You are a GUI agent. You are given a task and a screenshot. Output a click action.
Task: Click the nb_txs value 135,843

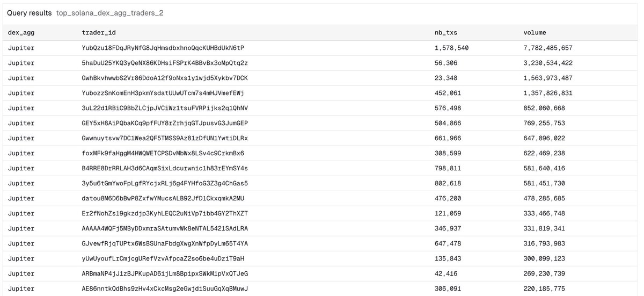pos(448,258)
